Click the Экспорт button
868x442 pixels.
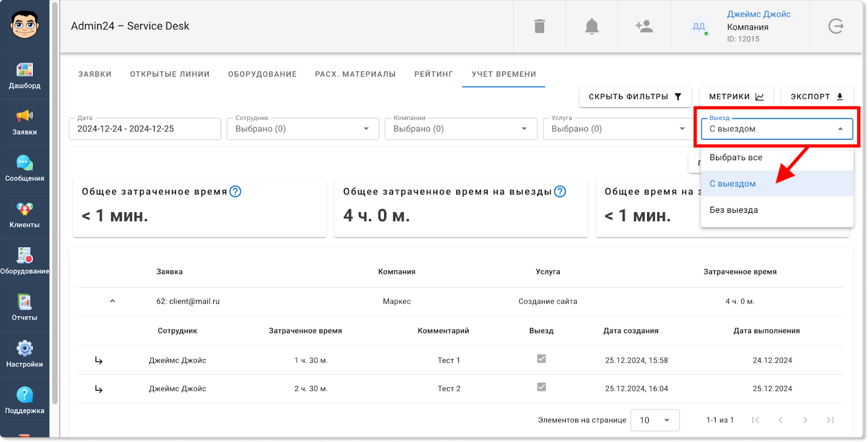click(x=816, y=97)
